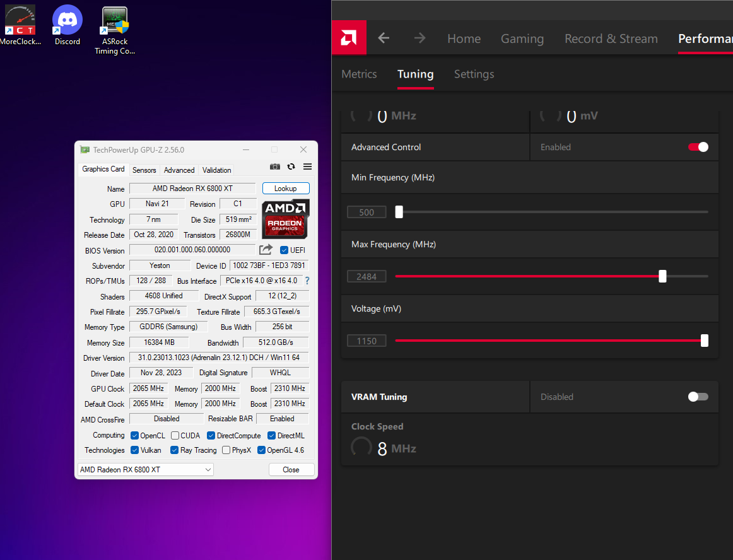The image size is (733, 560).
Task: Click the GPU-Z title bar icon
Action: coord(85,149)
